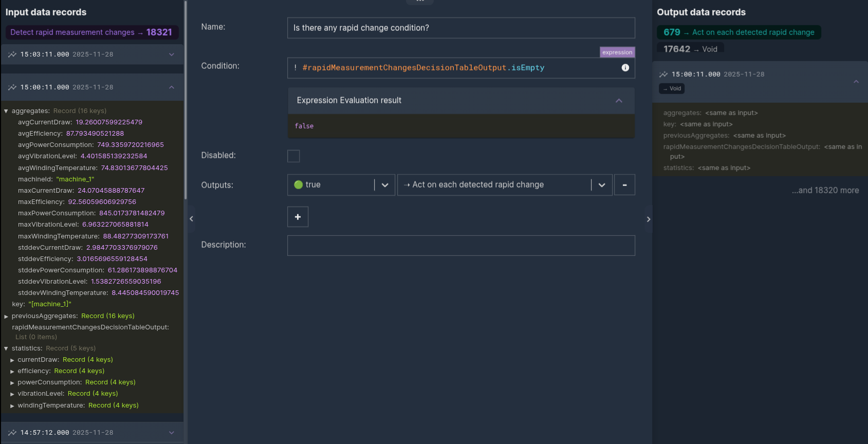
Task: Expand the previousAggregates record node
Action: click(6, 317)
